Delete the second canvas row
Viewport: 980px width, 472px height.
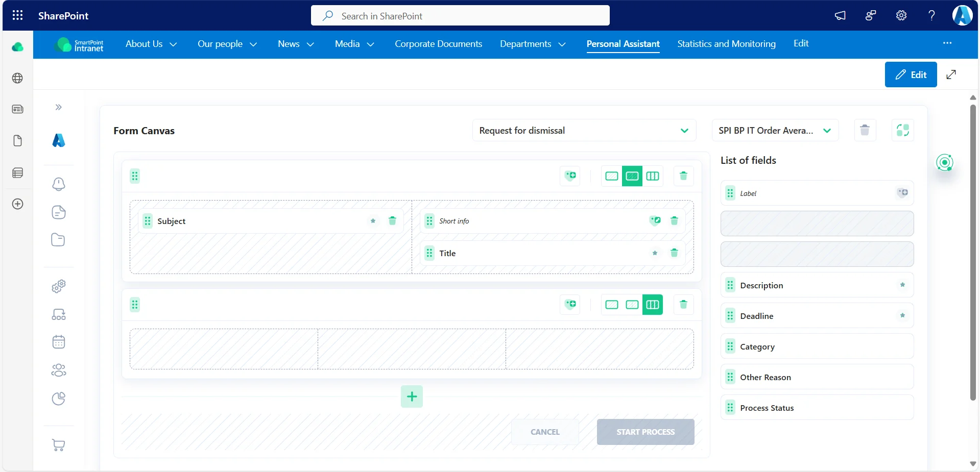pyautogui.click(x=683, y=305)
